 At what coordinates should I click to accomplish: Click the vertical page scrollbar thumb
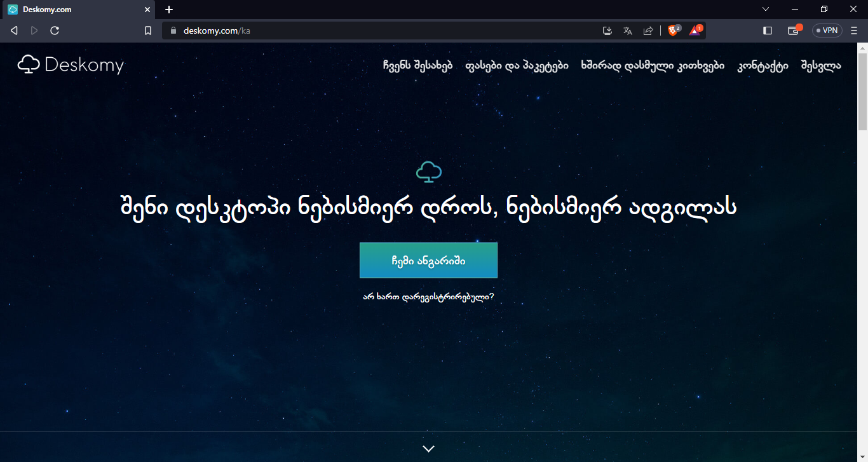pyautogui.click(x=862, y=91)
